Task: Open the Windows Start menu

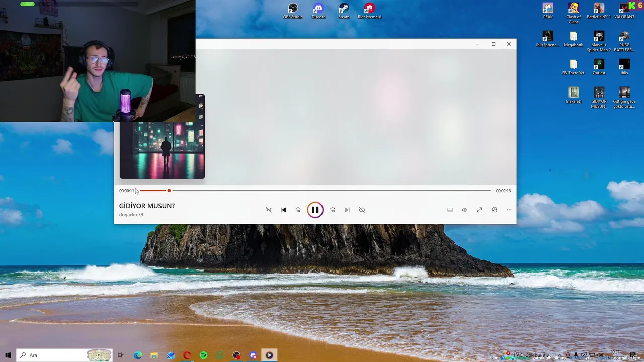Action: [x=8, y=355]
